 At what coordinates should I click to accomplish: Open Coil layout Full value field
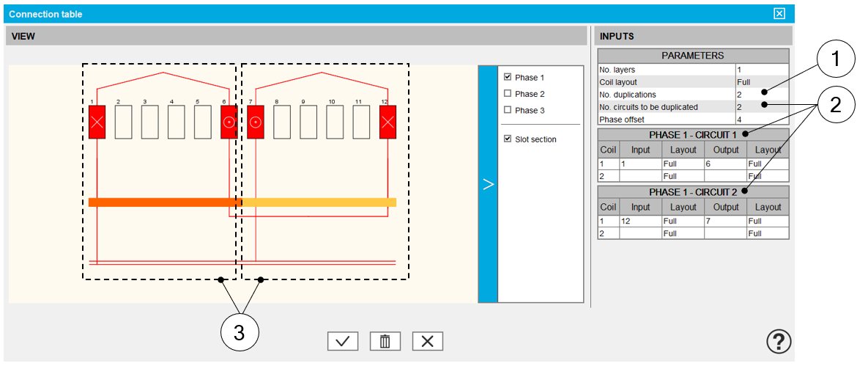[x=762, y=82]
